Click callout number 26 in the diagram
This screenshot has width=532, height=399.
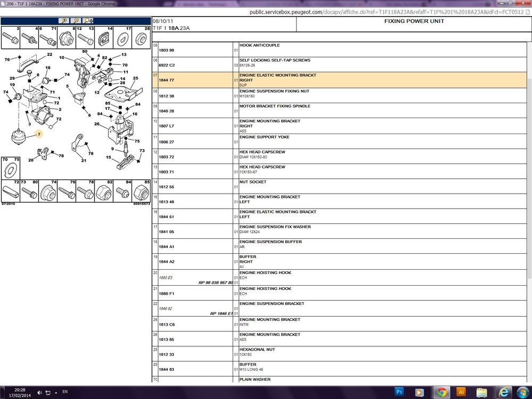(97, 124)
